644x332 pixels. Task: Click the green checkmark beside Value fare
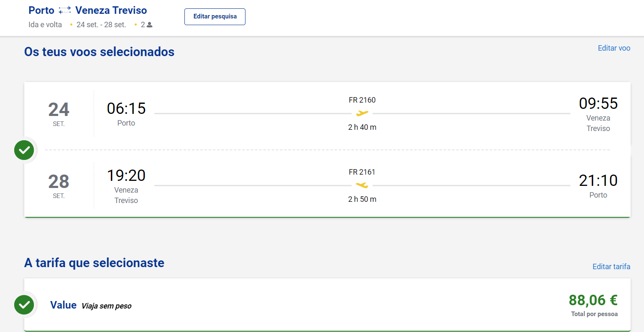pyautogui.click(x=24, y=304)
